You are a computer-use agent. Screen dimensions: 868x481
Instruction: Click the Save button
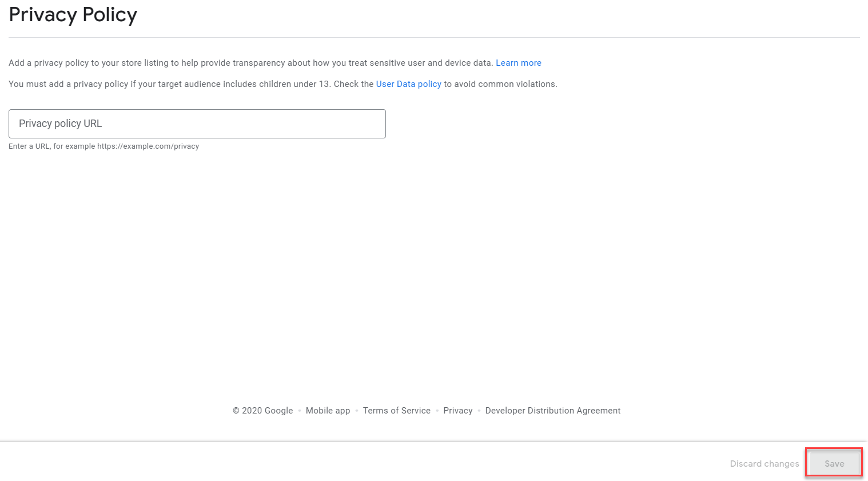834,464
